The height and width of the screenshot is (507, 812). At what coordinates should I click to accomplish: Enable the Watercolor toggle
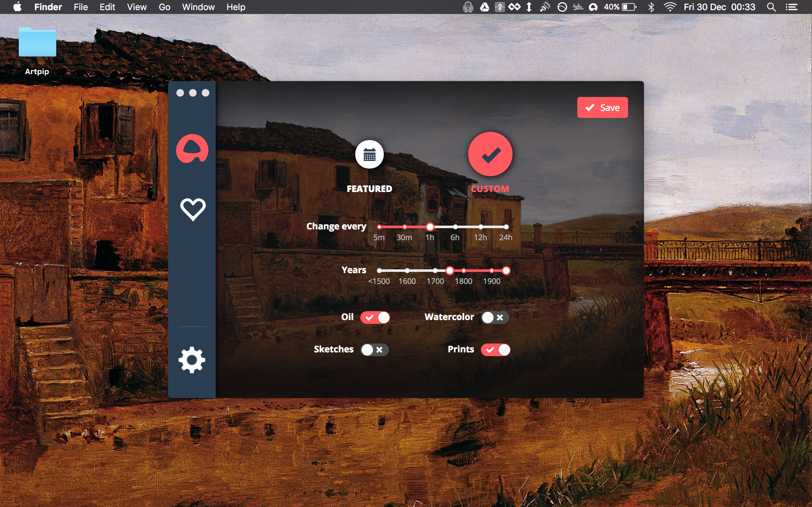click(x=494, y=317)
